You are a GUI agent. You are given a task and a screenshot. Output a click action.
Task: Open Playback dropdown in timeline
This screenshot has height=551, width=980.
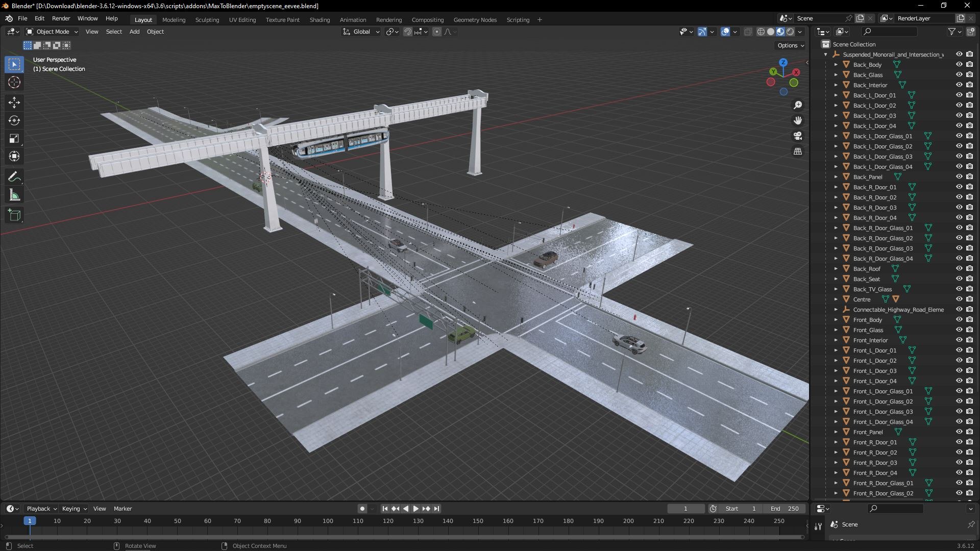[x=41, y=509]
